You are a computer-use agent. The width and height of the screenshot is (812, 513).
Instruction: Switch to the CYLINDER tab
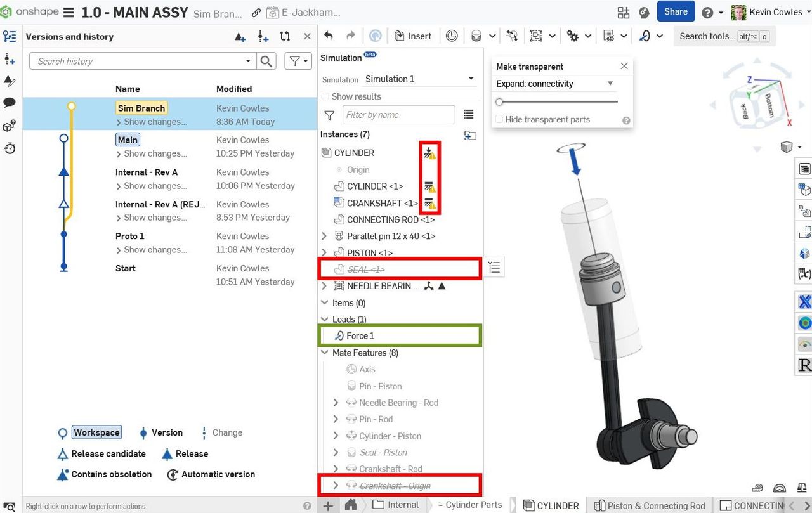[x=551, y=505]
